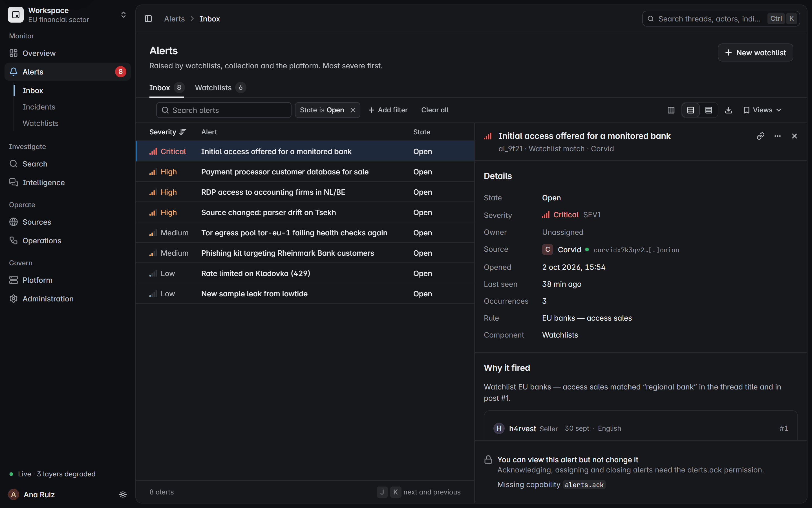Screen dimensions: 812x508
Task: Sort by Severity column header
Action: coord(167,132)
